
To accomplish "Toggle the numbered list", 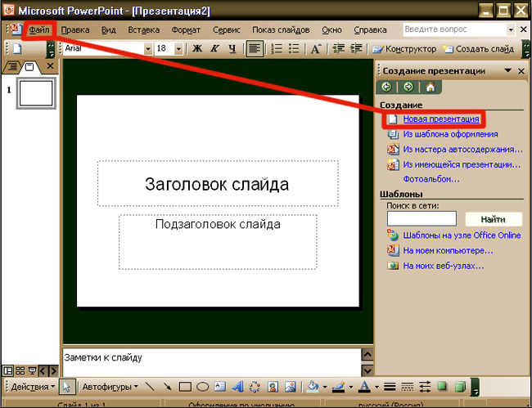I will (277, 49).
